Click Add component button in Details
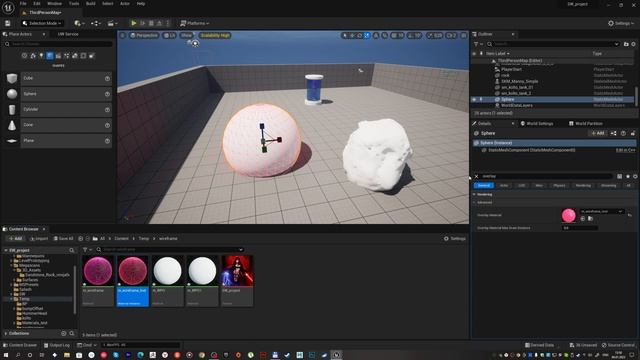The image size is (640, 360). point(597,133)
